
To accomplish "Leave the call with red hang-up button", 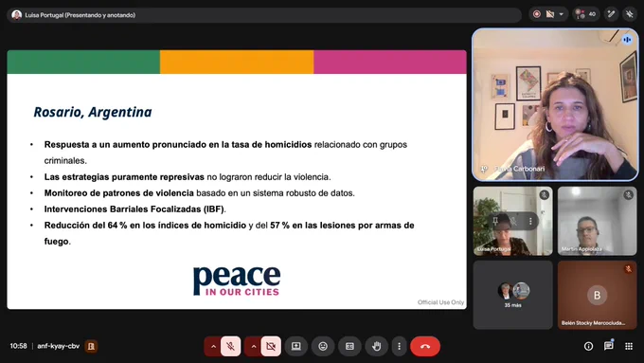I will coord(425,346).
